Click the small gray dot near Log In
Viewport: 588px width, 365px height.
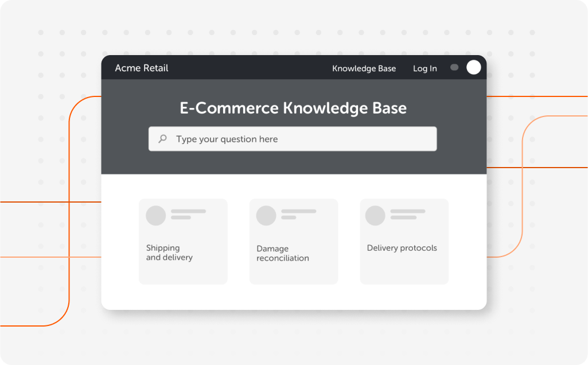click(x=454, y=67)
